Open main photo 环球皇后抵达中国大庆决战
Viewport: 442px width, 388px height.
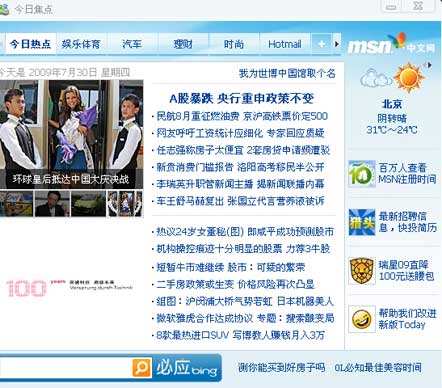[71, 134]
